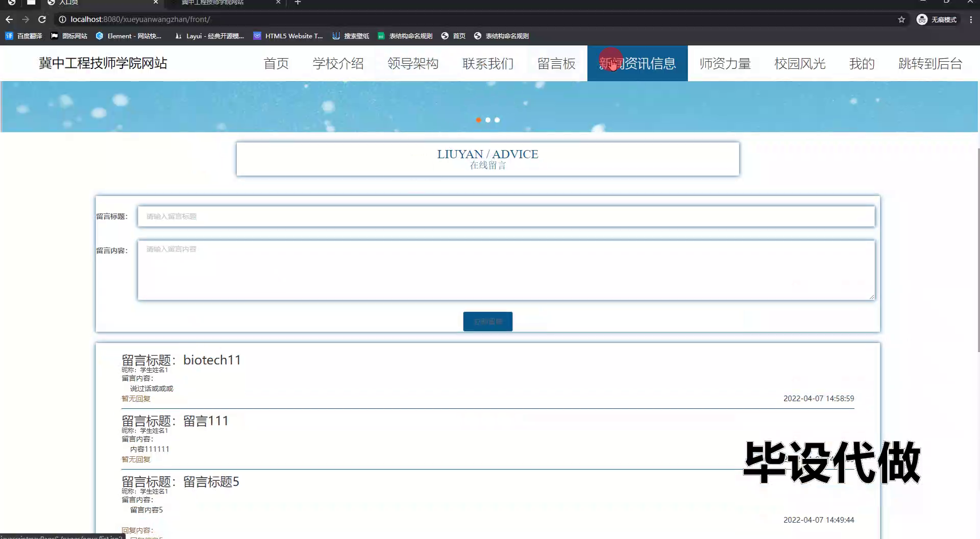Open first 表结构命名规则 bookmark with green icon
The image size is (980, 539).
405,36
